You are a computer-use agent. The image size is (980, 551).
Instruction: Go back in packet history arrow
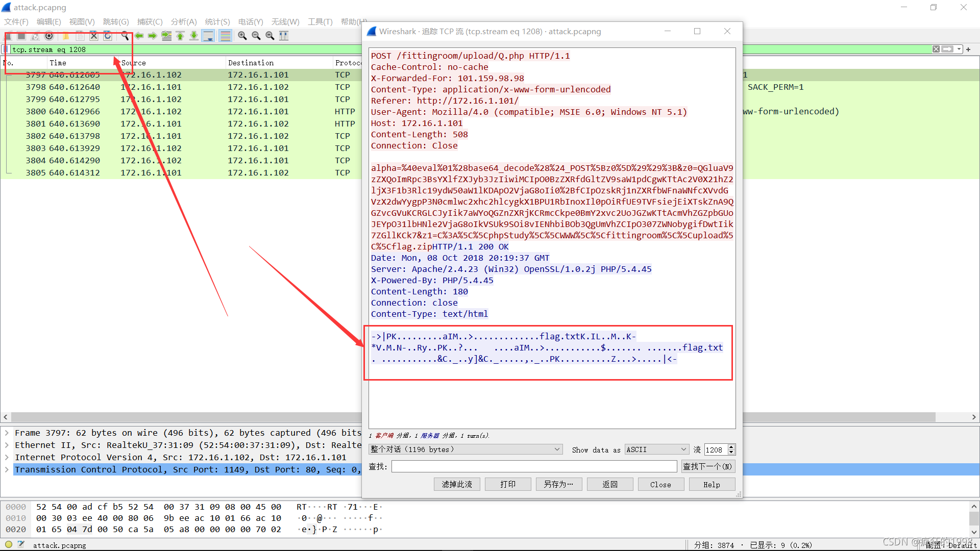pyautogui.click(x=139, y=36)
